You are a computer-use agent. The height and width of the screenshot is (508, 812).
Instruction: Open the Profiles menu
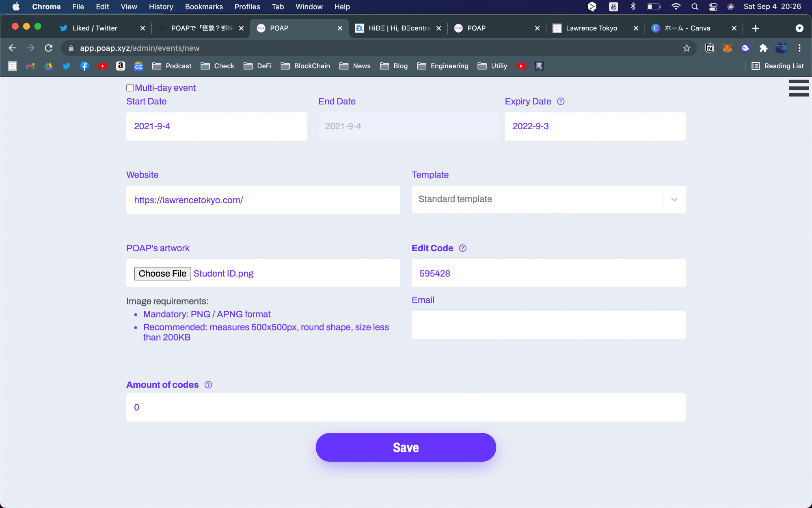coord(247,7)
